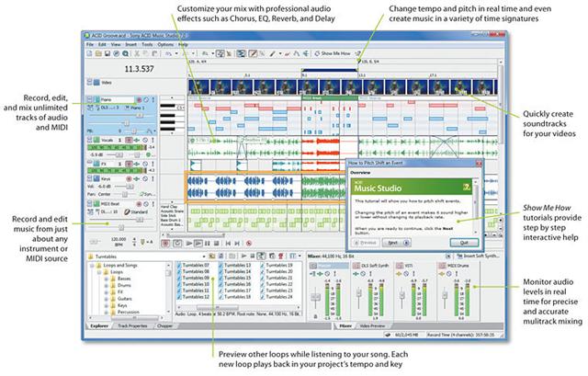Collapse the Loops folder in the tree
The height and width of the screenshot is (376, 588).
100,272
